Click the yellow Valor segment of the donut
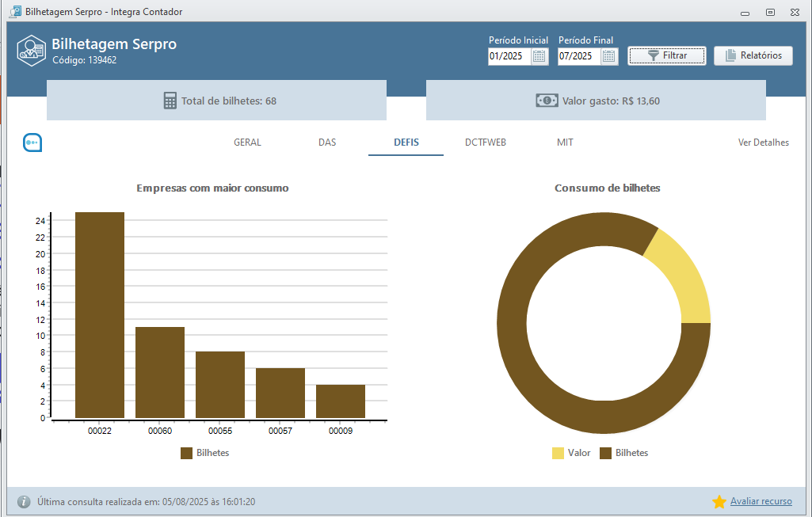 681,279
